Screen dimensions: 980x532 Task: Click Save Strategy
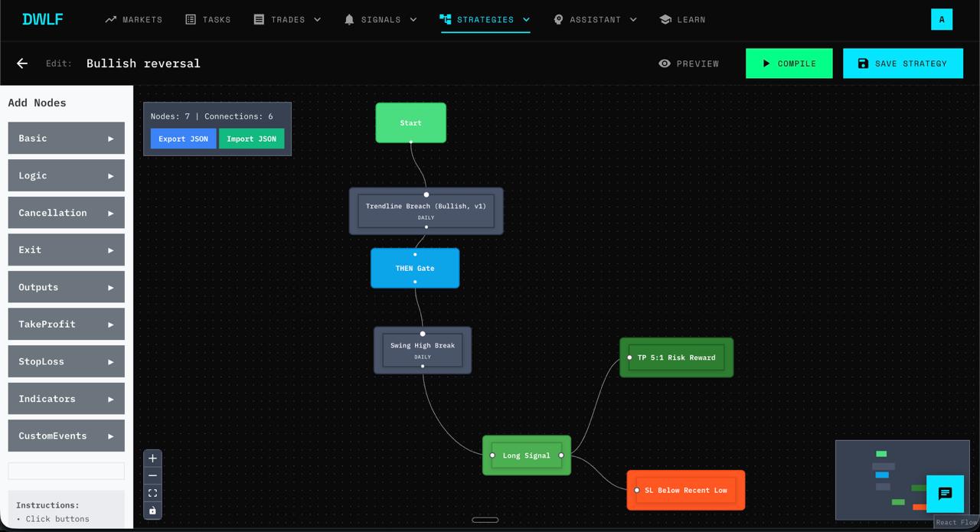pyautogui.click(x=903, y=64)
